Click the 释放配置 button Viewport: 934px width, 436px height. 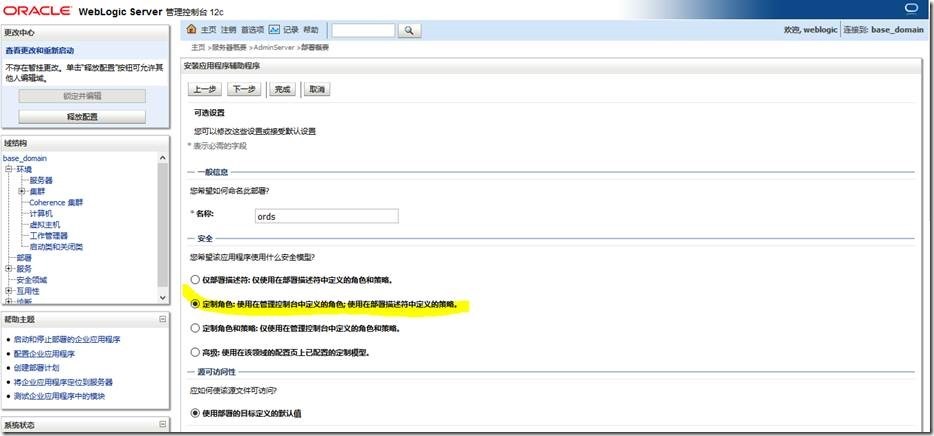82,117
